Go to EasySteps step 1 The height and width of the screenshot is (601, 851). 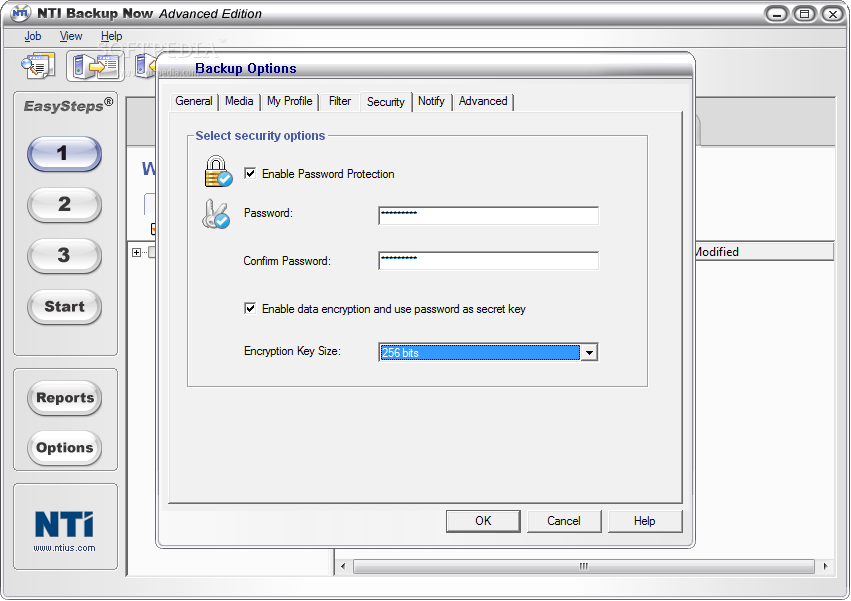[x=65, y=154]
